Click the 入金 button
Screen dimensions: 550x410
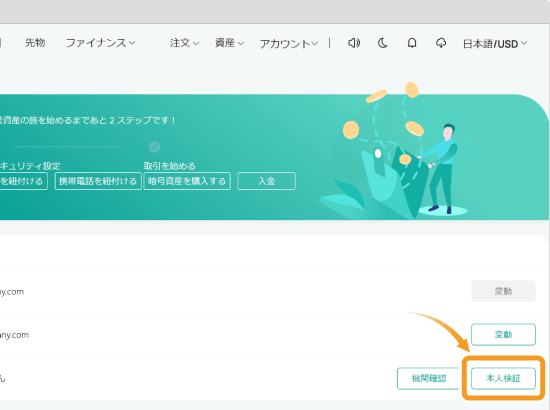tap(267, 181)
